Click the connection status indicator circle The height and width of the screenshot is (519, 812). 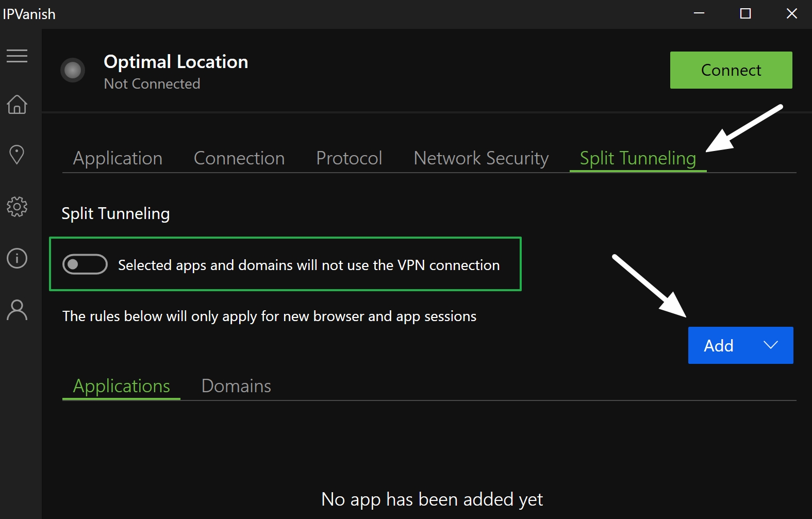[73, 70]
